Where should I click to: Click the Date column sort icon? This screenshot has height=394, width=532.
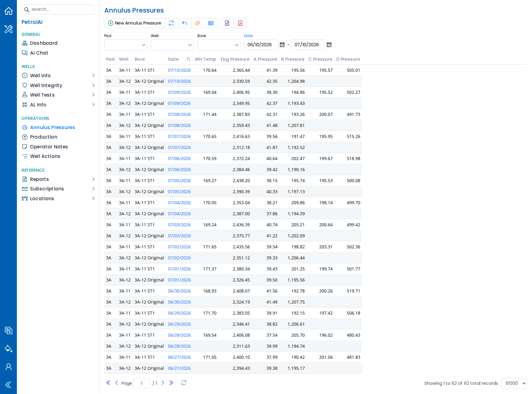pos(189,59)
